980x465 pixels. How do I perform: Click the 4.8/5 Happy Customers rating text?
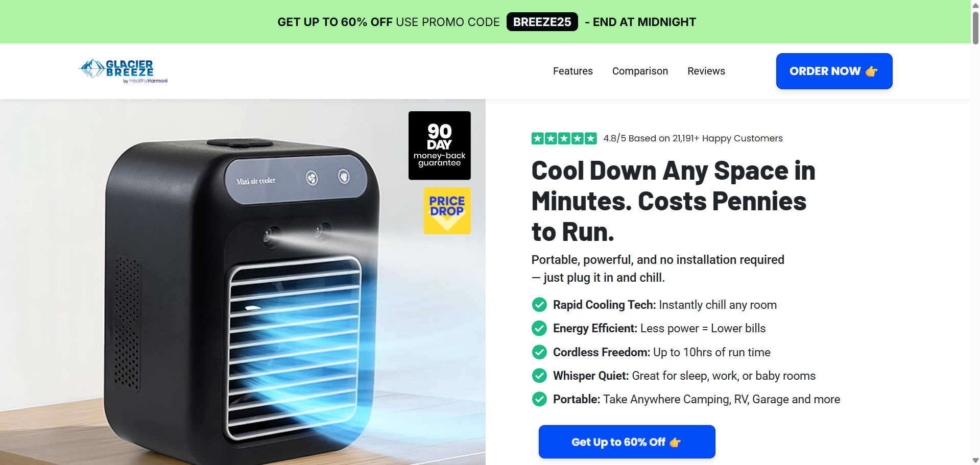(692, 138)
